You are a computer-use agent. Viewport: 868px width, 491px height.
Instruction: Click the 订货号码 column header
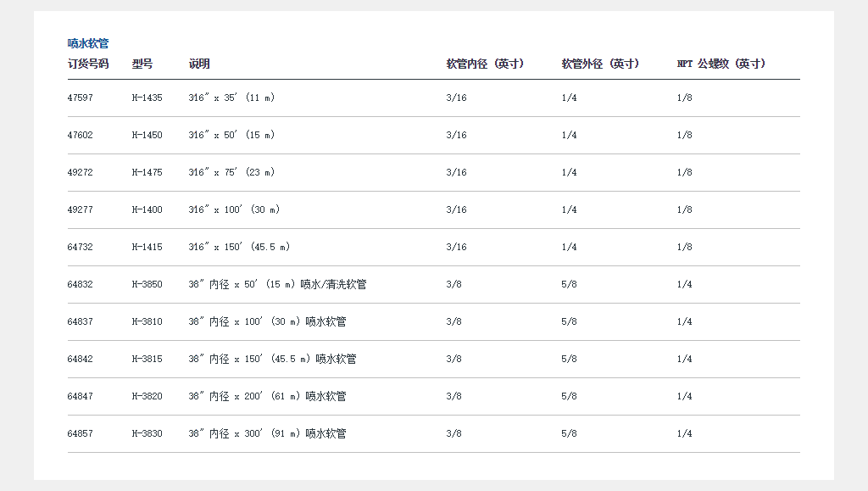(x=88, y=64)
